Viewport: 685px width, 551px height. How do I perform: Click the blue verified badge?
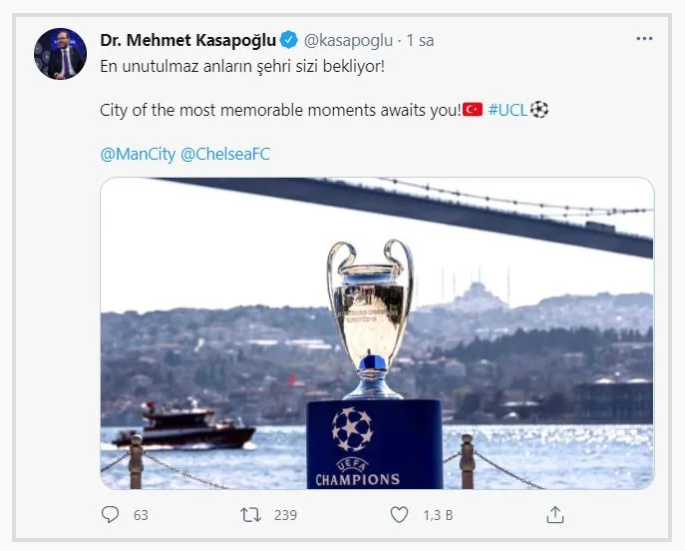point(289,41)
